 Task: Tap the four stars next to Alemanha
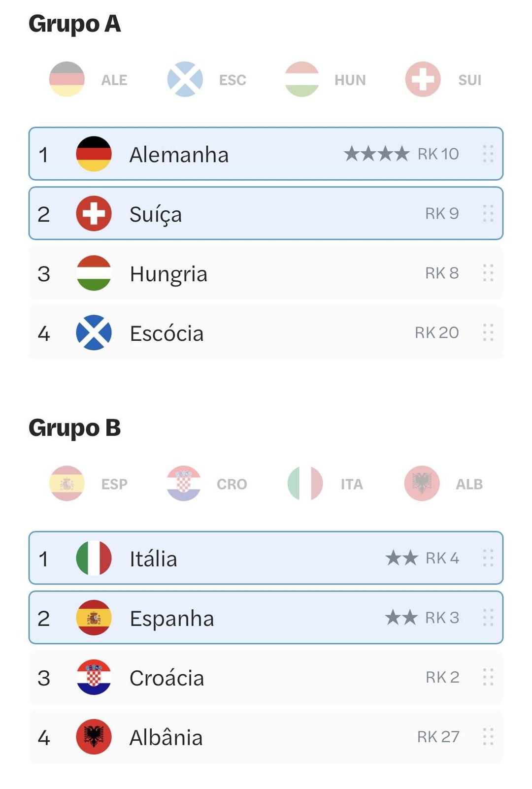click(377, 154)
